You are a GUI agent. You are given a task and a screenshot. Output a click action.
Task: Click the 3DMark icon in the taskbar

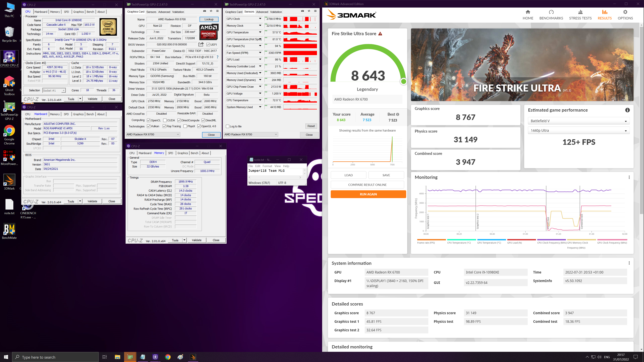pyautogui.click(x=193, y=357)
